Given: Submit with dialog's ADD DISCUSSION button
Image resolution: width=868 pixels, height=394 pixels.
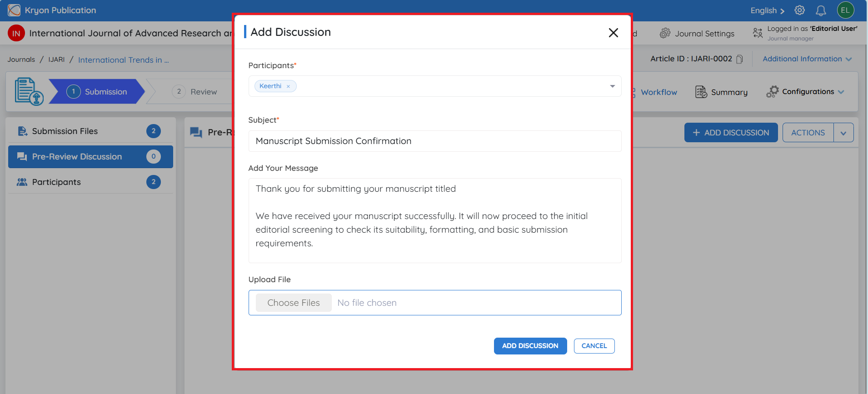Looking at the screenshot, I should pos(530,346).
